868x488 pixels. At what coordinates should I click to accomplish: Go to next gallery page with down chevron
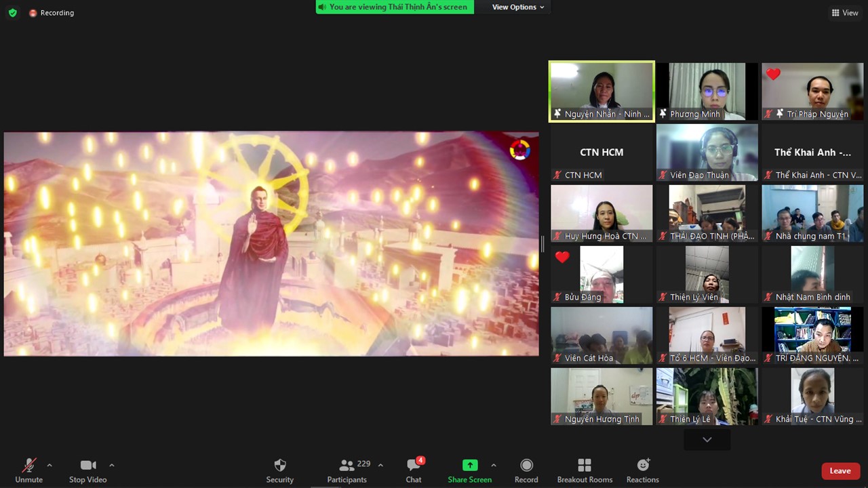click(707, 440)
